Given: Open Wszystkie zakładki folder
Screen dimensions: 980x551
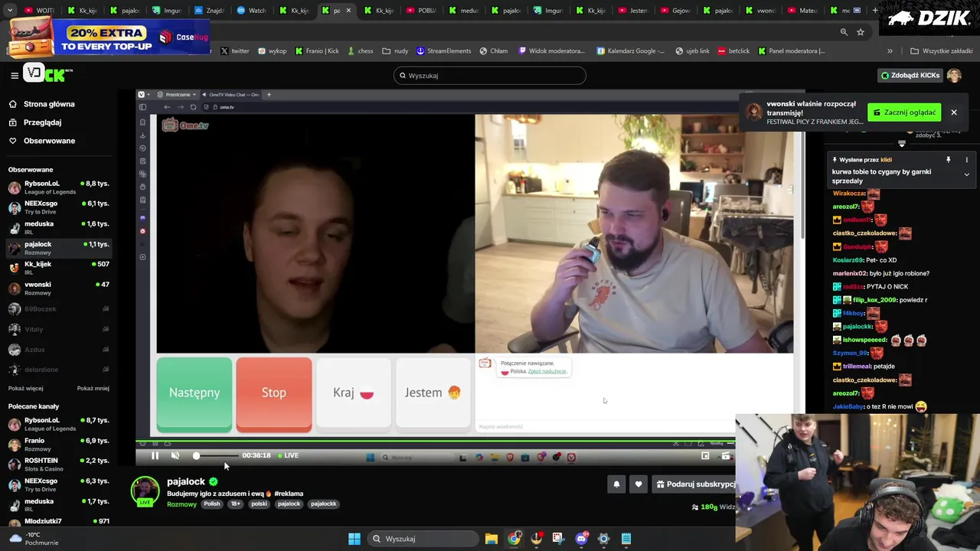Looking at the screenshot, I should tap(942, 51).
